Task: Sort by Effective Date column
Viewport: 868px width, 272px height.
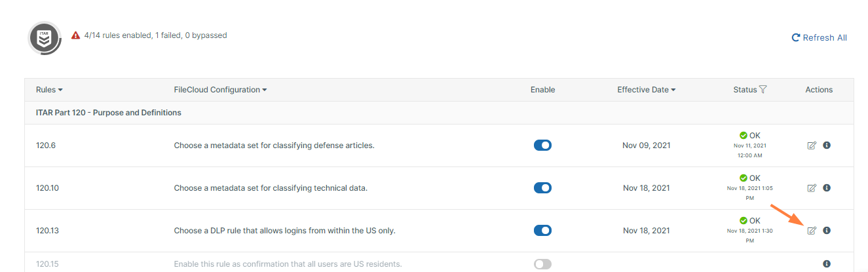Action: click(x=646, y=90)
